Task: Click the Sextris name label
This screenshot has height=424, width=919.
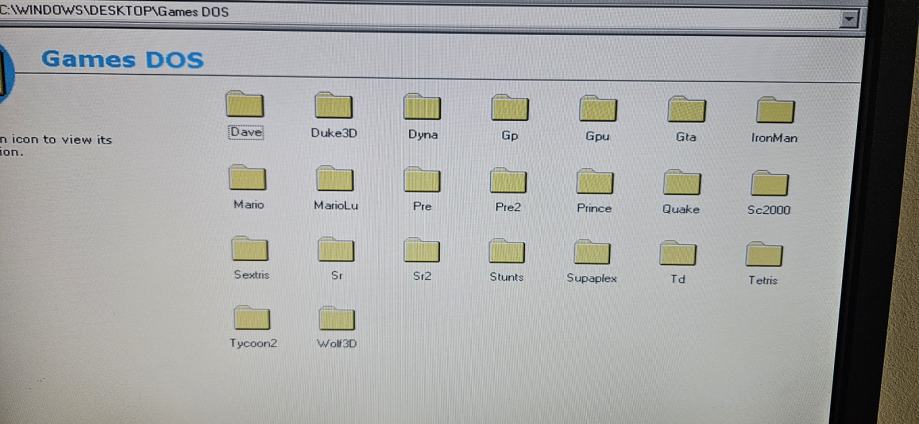Action: (x=251, y=274)
